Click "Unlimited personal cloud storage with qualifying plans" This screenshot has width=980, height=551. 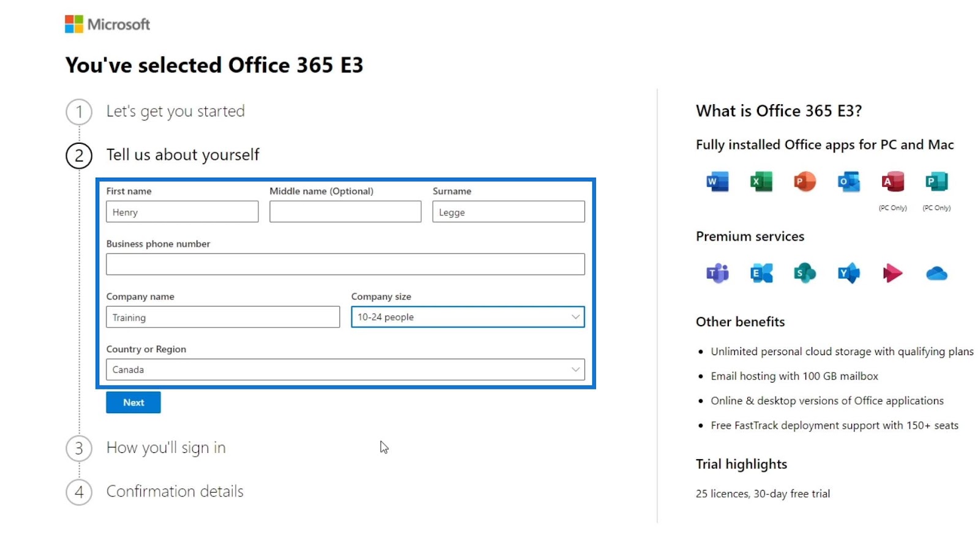tap(842, 351)
